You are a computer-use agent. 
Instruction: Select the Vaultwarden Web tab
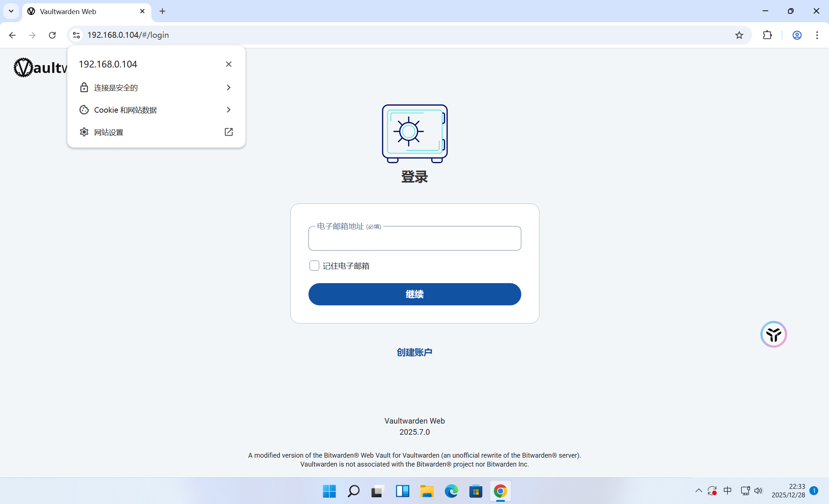point(82,11)
